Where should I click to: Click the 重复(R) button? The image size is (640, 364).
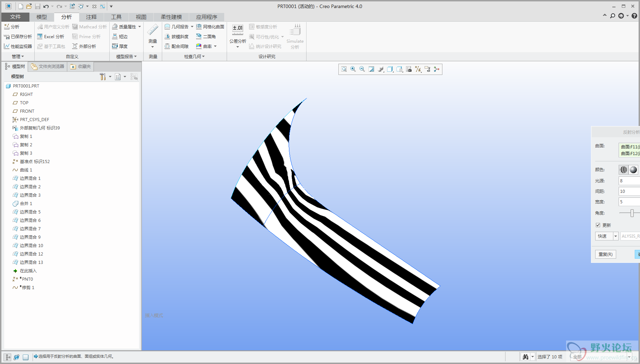(606, 254)
